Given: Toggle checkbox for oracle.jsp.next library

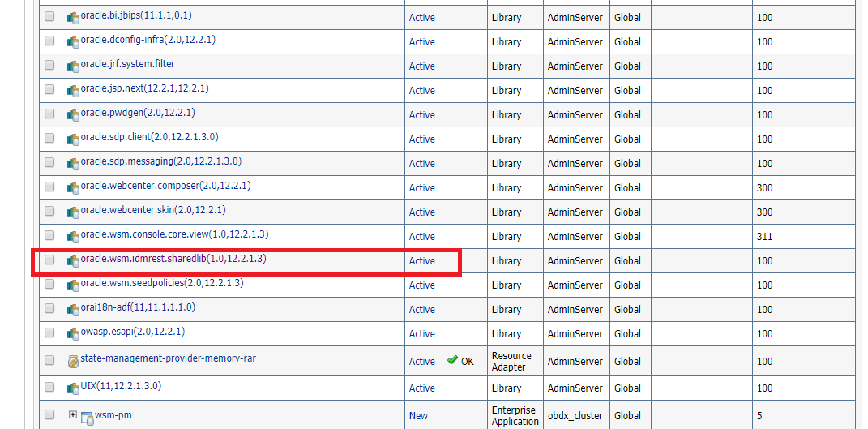Looking at the screenshot, I should (x=49, y=89).
